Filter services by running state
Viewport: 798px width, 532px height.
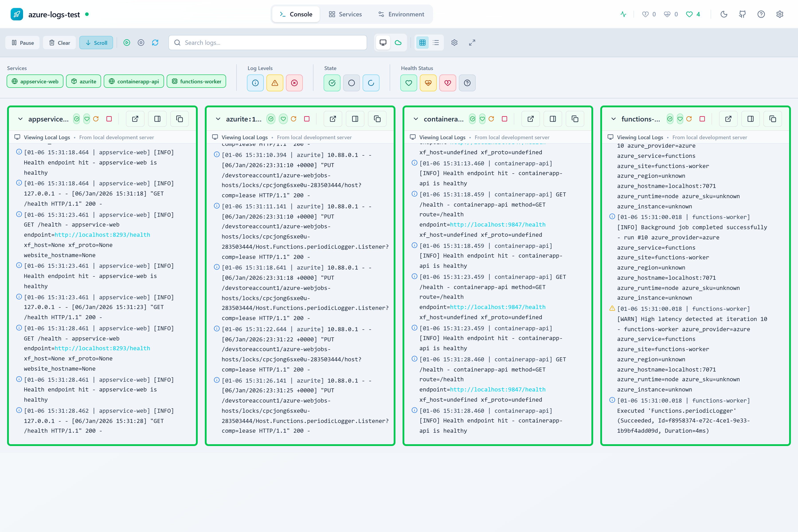tap(332, 83)
